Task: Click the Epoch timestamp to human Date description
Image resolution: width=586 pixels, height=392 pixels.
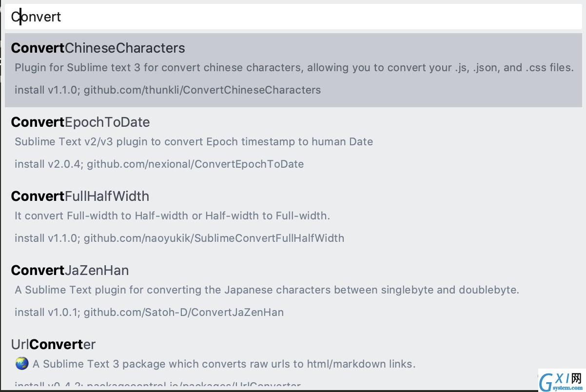Action: 194,141
